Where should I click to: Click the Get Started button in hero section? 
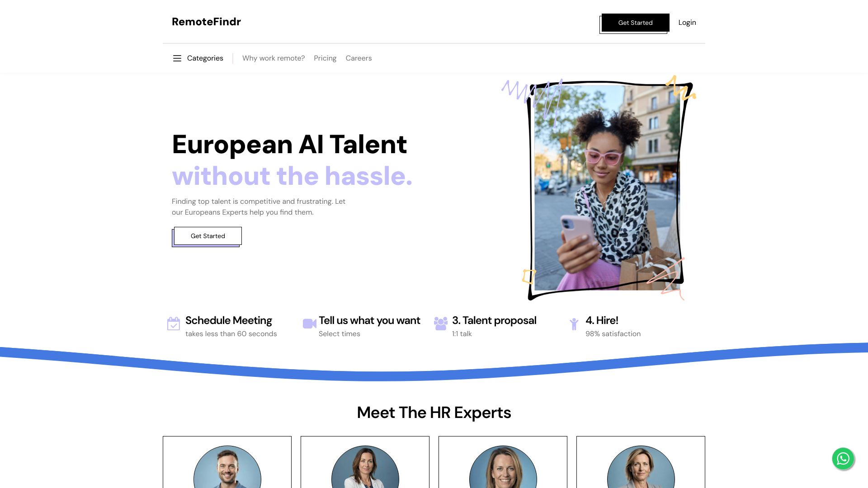208,235
